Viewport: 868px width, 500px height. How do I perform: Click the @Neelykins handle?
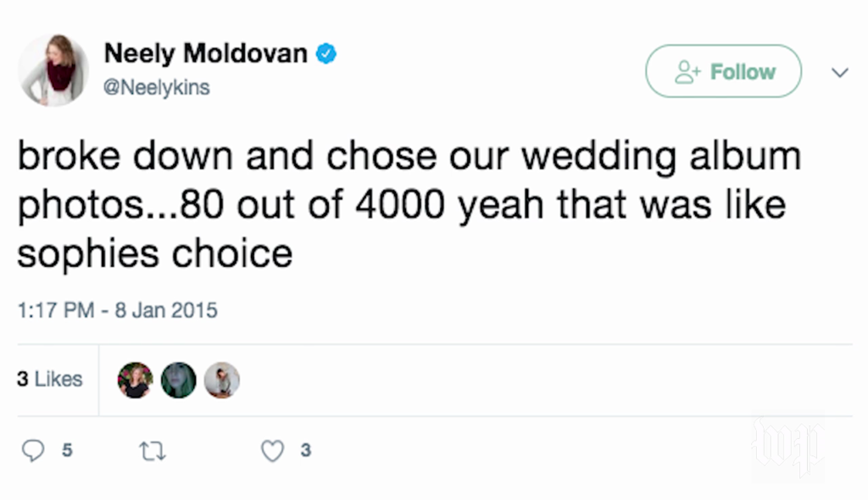coord(157,87)
